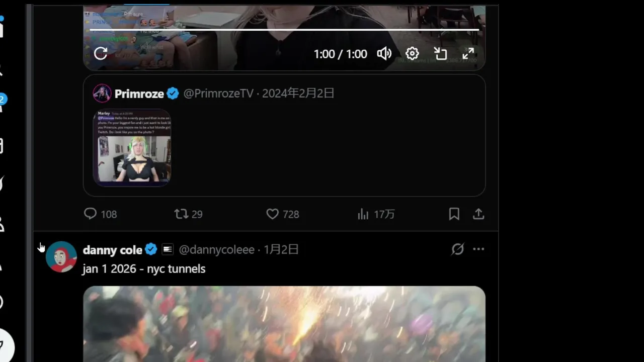This screenshot has height=362, width=644.
Task: Open Grok explain icon on danny cole post
Action: click(x=457, y=249)
